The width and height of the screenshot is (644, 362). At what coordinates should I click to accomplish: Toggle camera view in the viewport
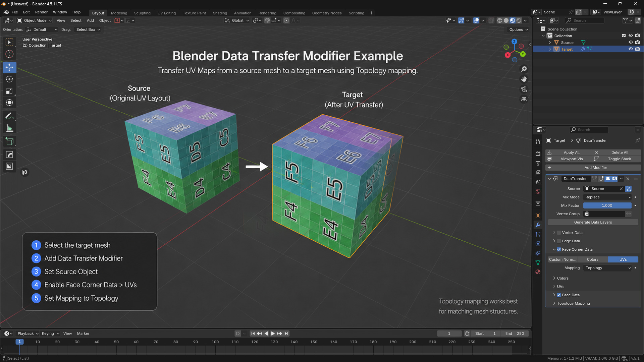[x=524, y=89]
